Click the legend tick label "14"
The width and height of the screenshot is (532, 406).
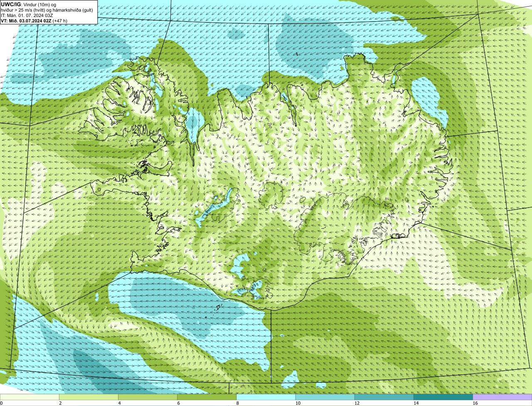pyautogui.click(x=416, y=403)
